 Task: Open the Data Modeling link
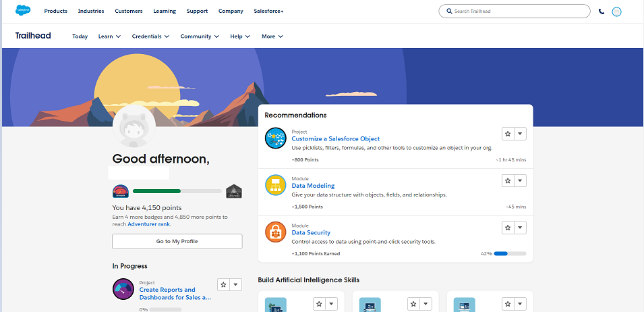point(313,186)
